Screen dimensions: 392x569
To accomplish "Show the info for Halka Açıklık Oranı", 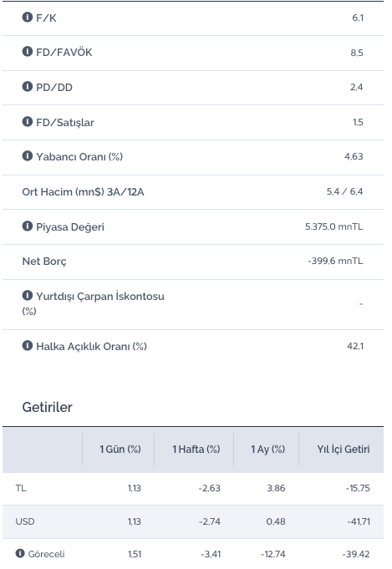I will point(28,345).
